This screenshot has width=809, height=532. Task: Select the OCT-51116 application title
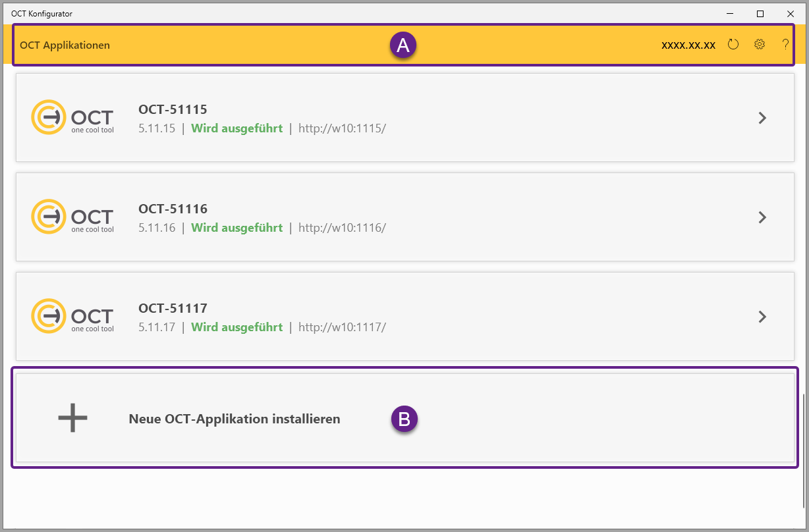point(173,209)
